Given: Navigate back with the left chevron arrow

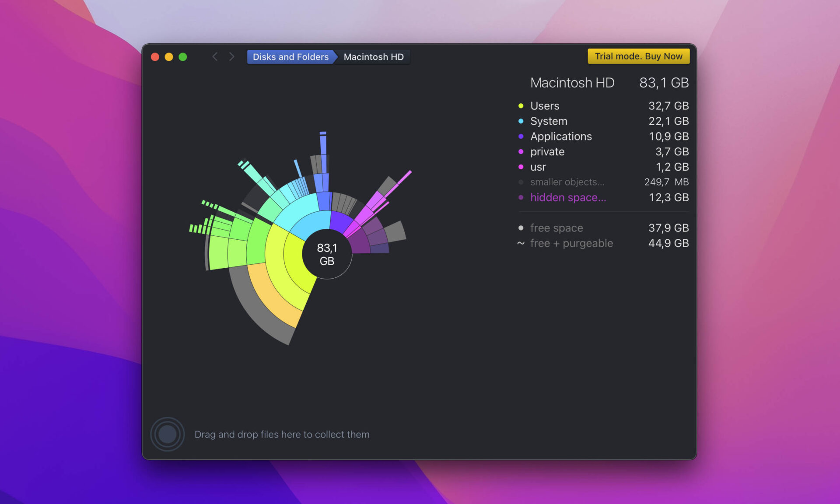Looking at the screenshot, I should point(215,56).
